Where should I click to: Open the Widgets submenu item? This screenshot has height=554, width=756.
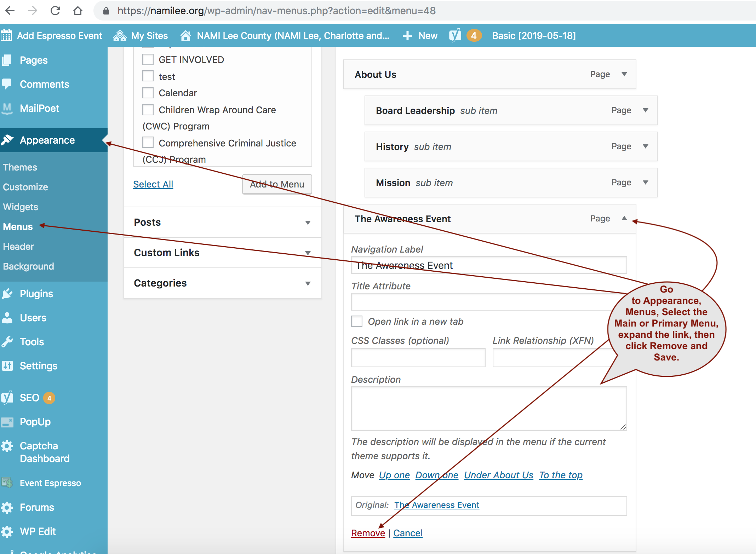tap(21, 207)
